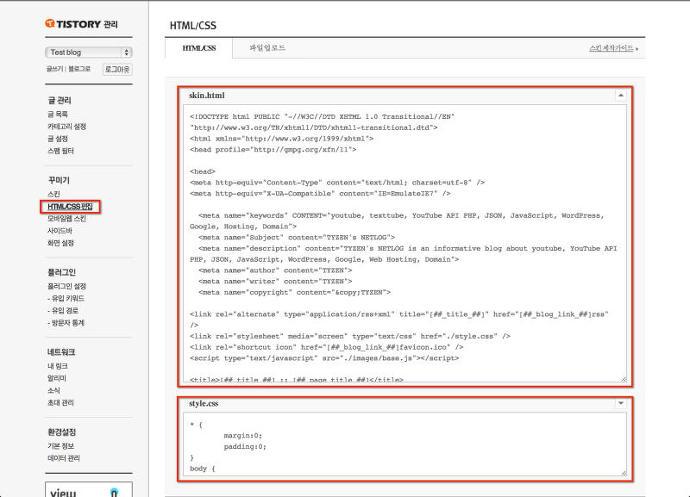Open 모바일웹 스킨 in sidebar
This screenshot has width=690, height=497.
click(x=67, y=219)
